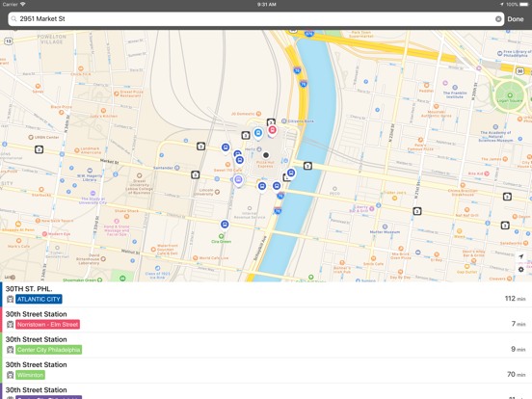Select the light blue transit pin beside the red pin
The height and width of the screenshot is (399, 532).
point(258,133)
